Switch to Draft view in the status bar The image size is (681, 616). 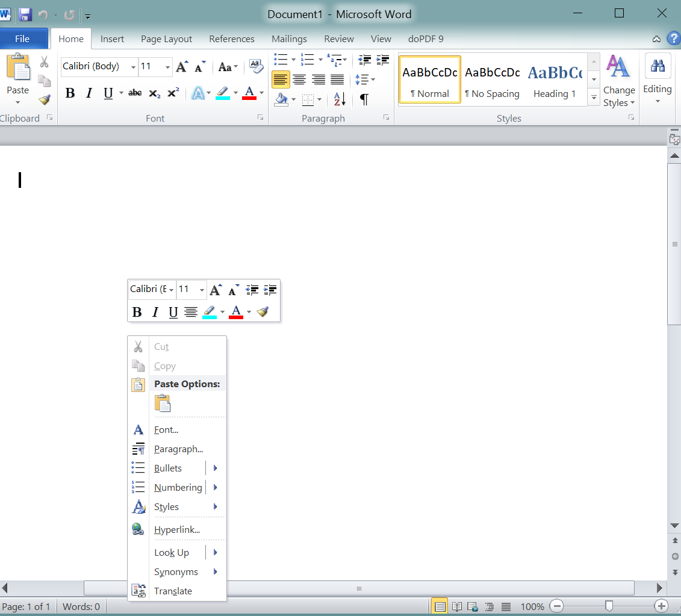506,606
